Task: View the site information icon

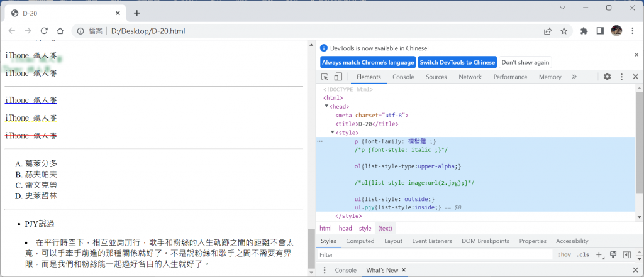Action: coord(81,31)
